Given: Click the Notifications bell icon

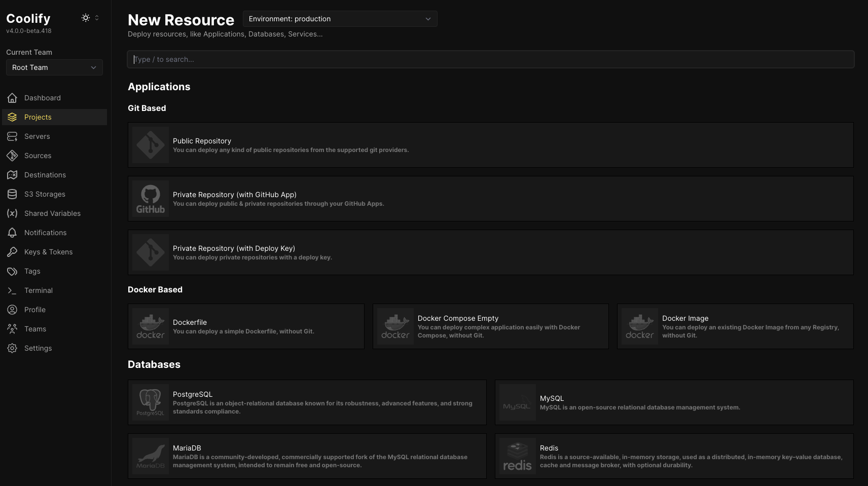Looking at the screenshot, I should 12,233.
